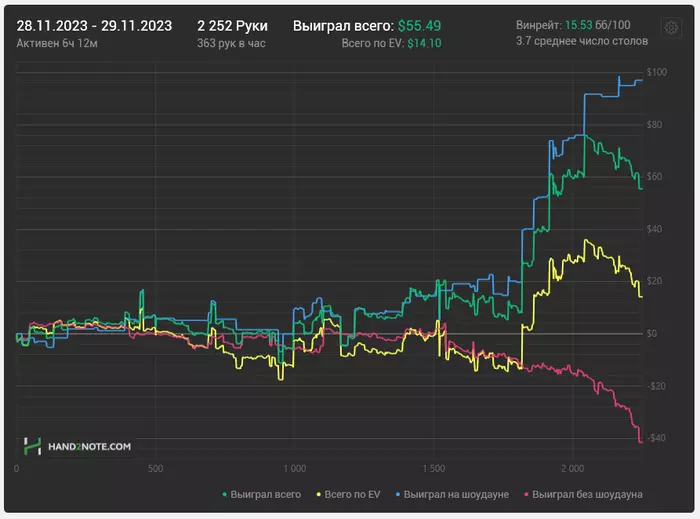The width and height of the screenshot is (700, 519).
Task: Click the '363 рук в час' label
Action: 231,43
